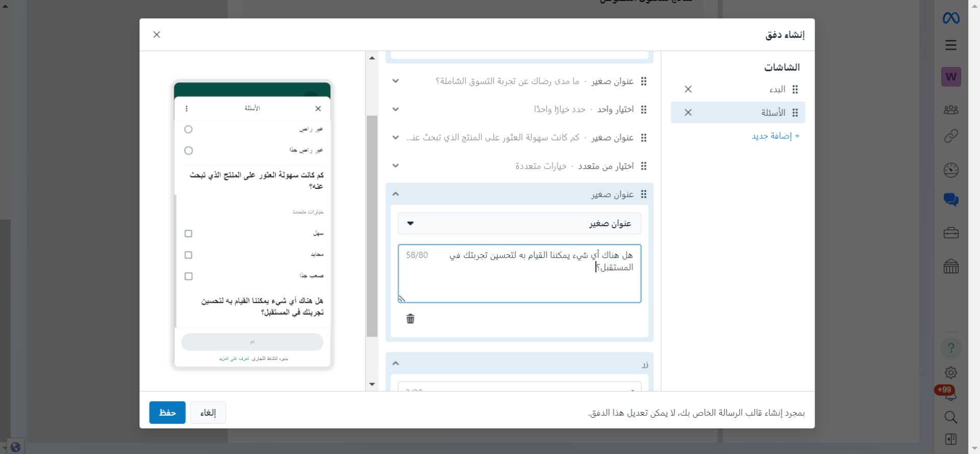Click the تم button in preview
The height and width of the screenshot is (454, 980).
[x=252, y=342]
